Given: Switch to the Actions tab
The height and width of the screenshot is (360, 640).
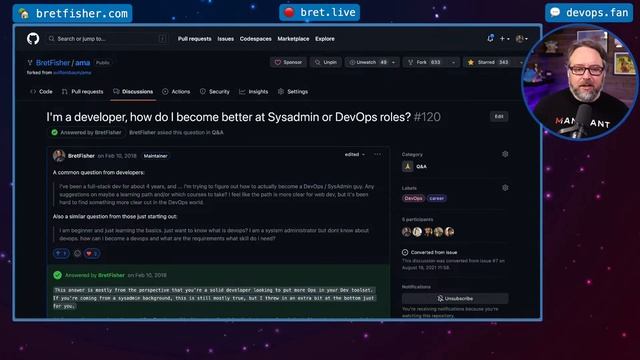Looking at the screenshot, I should pyautogui.click(x=176, y=92).
